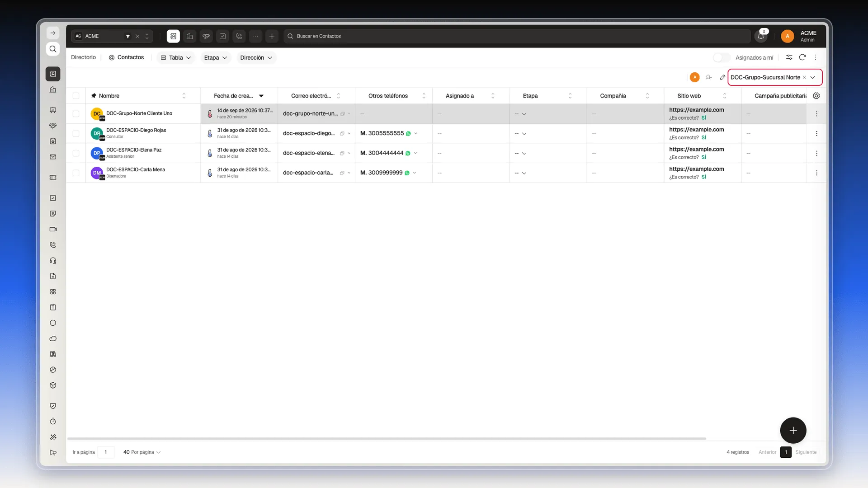The image size is (868, 488).
Task: Click the round plus add-contact button
Action: click(x=793, y=430)
